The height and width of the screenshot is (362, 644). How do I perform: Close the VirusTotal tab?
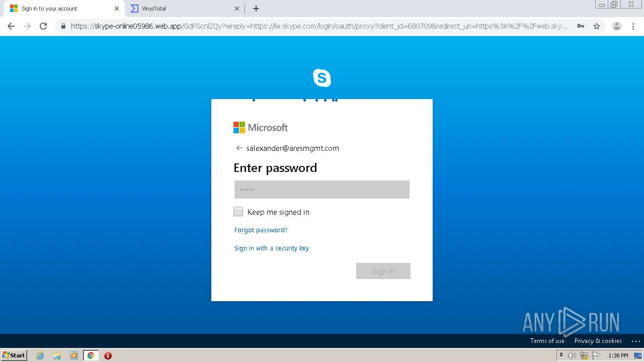tap(237, 9)
